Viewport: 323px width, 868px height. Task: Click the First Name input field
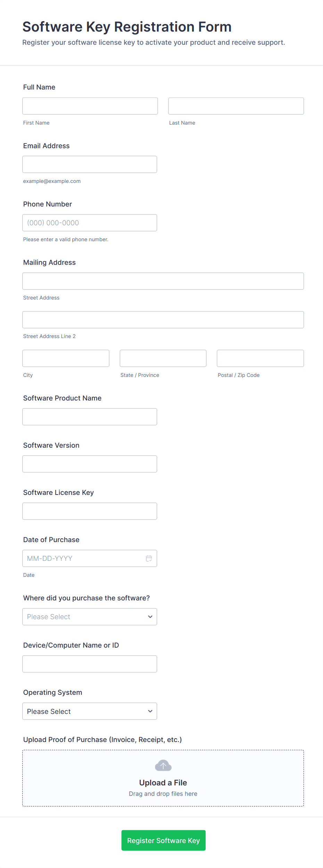(x=90, y=106)
